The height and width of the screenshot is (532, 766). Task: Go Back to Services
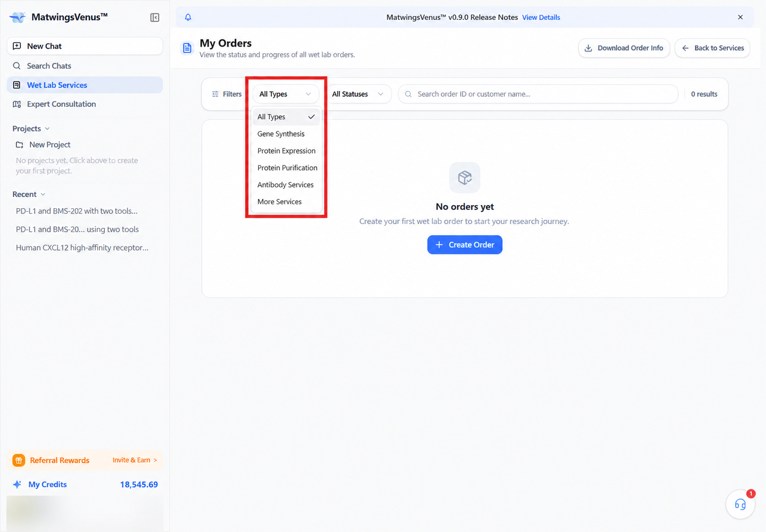click(x=713, y=48)
